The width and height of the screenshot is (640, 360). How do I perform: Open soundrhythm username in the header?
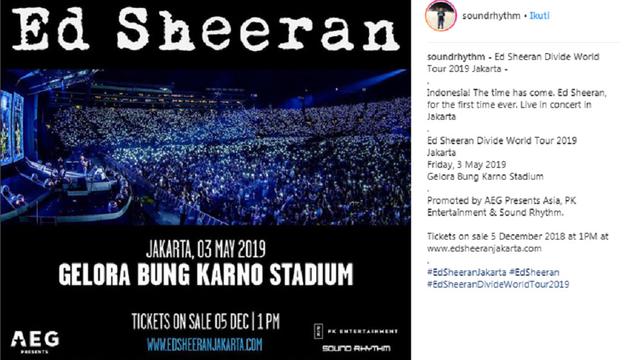[x=491, y=16]
